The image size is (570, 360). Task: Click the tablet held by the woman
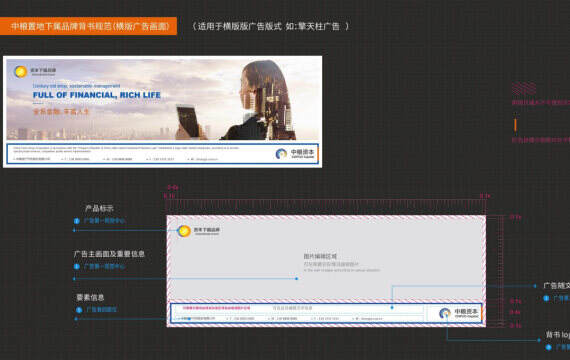tap(188, 121)
